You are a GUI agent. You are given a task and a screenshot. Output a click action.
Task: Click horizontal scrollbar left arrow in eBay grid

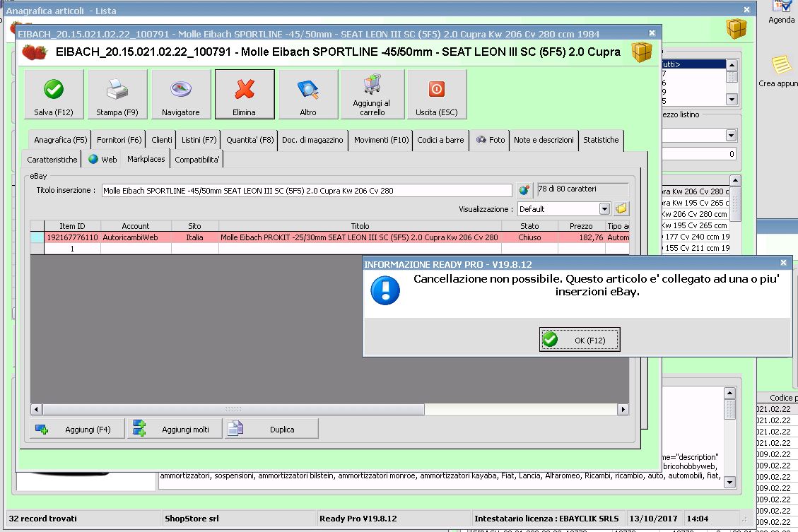coord(36,410)
